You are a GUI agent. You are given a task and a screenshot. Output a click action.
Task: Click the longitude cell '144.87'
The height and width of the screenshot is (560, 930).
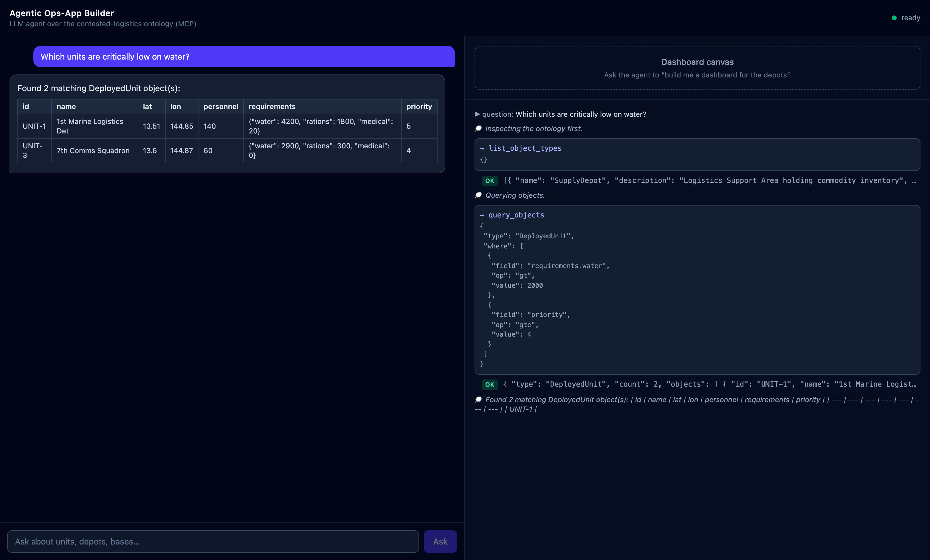(182, 150)
